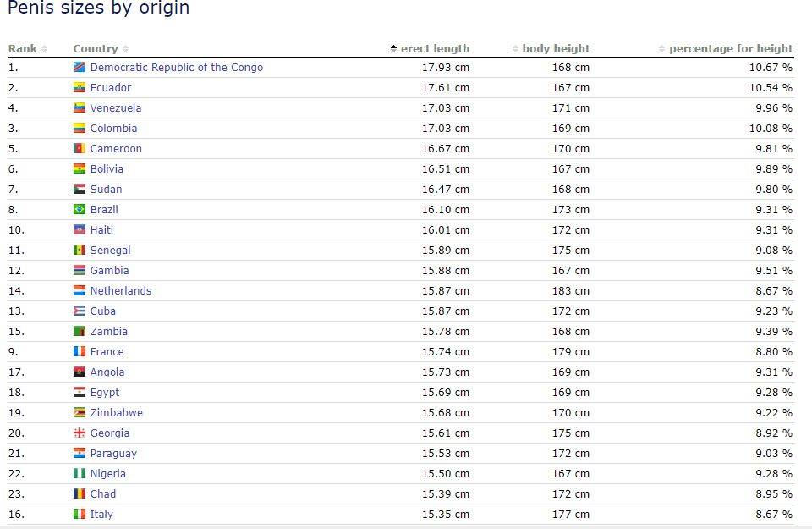The height and width of the screenshot is (529, 812).
Task: Sort table by Rank column
Action: 27,49
